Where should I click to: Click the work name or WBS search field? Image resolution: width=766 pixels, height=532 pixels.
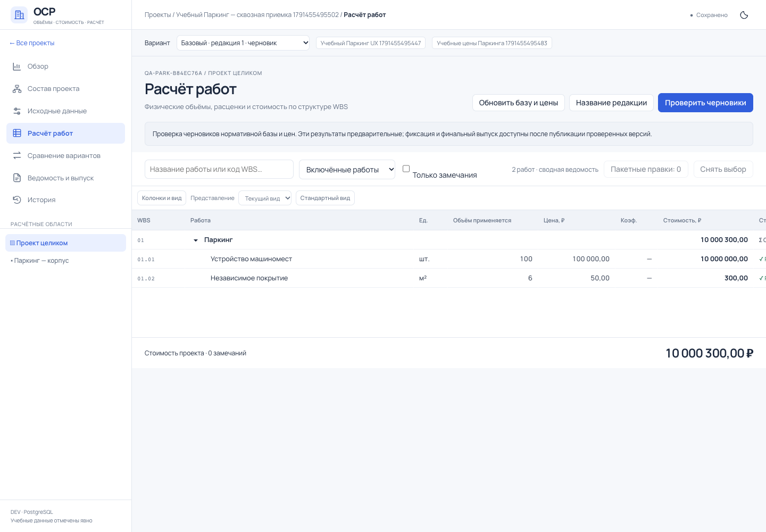pyautogui.click(x=219, y=169)
